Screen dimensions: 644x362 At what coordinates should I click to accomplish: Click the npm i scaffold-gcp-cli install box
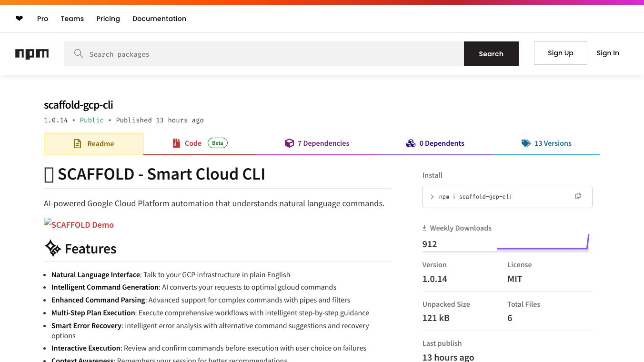[507, 197]
